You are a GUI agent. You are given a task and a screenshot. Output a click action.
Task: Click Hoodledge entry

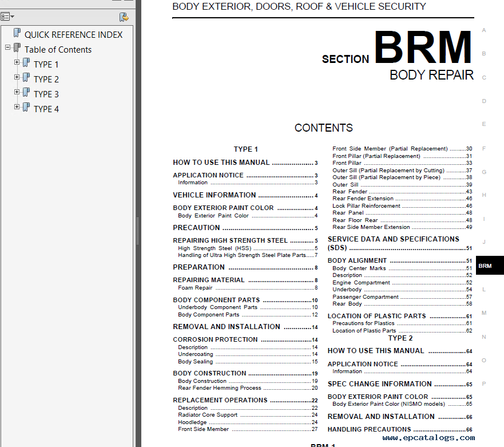[x=248, y=422]
